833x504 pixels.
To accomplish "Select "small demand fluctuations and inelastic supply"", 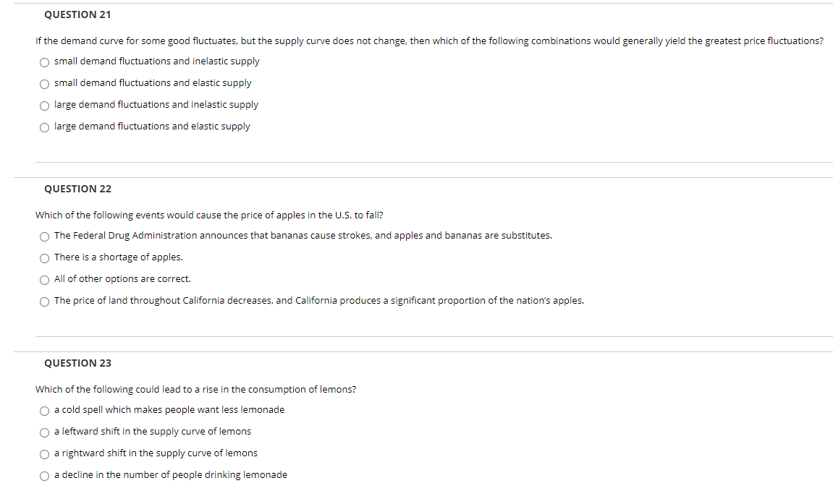I will tap(44, 62).
